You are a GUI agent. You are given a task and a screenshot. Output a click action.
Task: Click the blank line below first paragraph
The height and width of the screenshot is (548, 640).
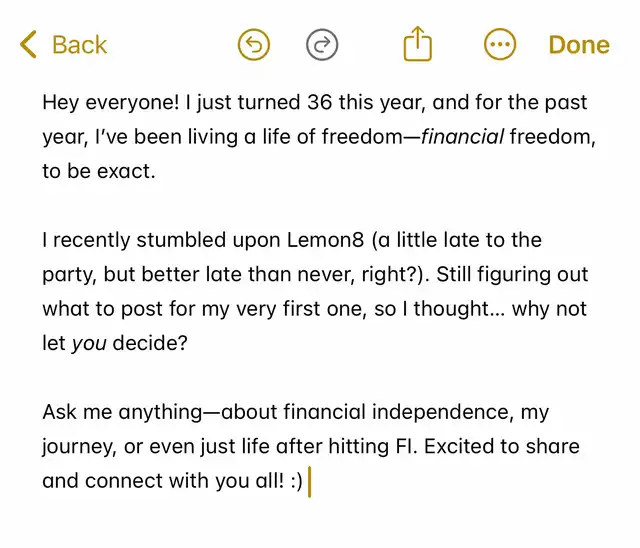pos(318,205)
